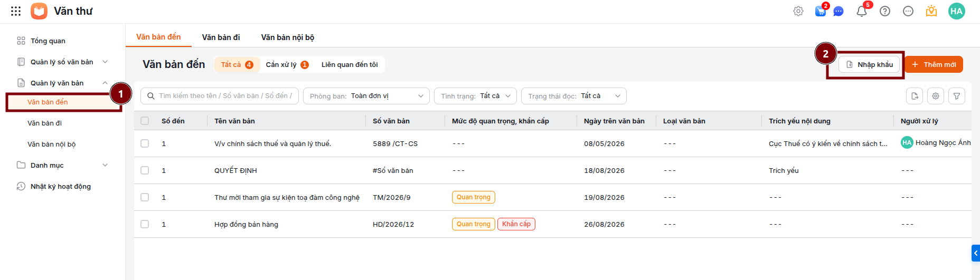Open the app grid launcher icon
Viewport: 980px width, 280px height.
tap(16, 11)
